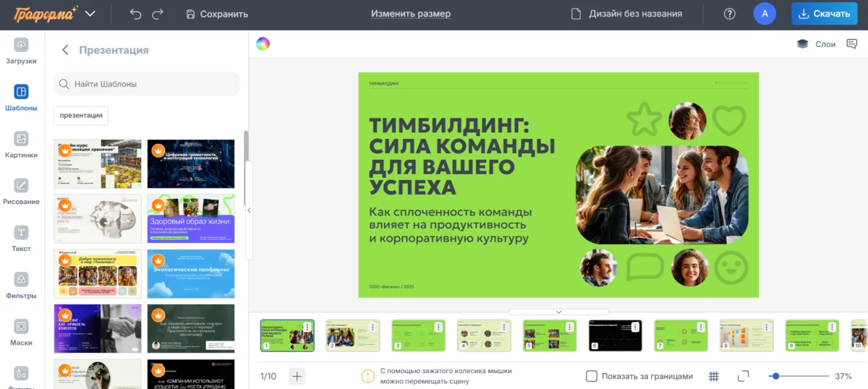Open the Картинки sidebar tab

[x=22, y=144]
